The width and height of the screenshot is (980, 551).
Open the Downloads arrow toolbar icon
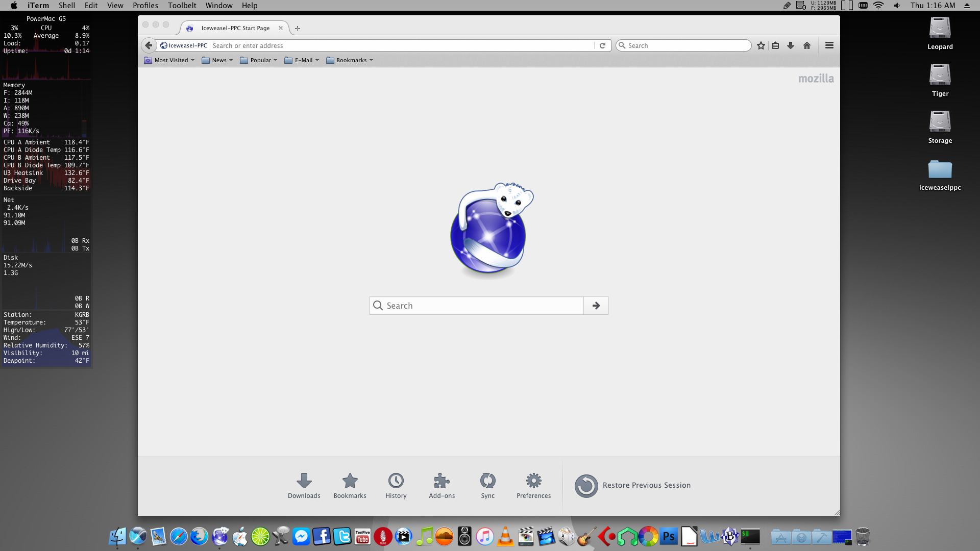(x=791, y=45)
